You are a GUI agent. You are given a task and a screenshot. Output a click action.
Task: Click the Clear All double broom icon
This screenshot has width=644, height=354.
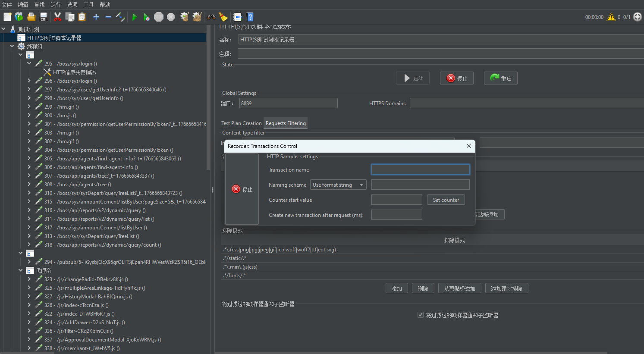[x=197, y=17]
